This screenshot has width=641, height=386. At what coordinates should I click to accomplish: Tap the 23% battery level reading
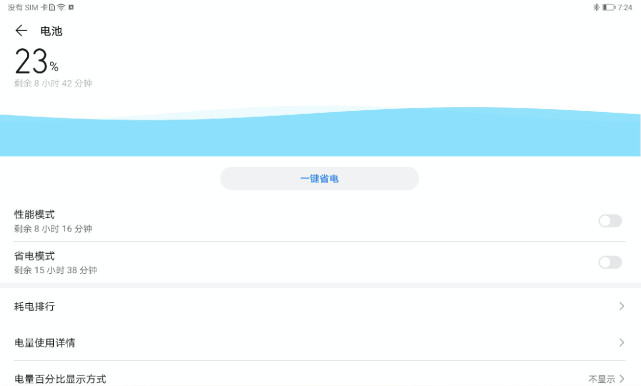[36, 61]
